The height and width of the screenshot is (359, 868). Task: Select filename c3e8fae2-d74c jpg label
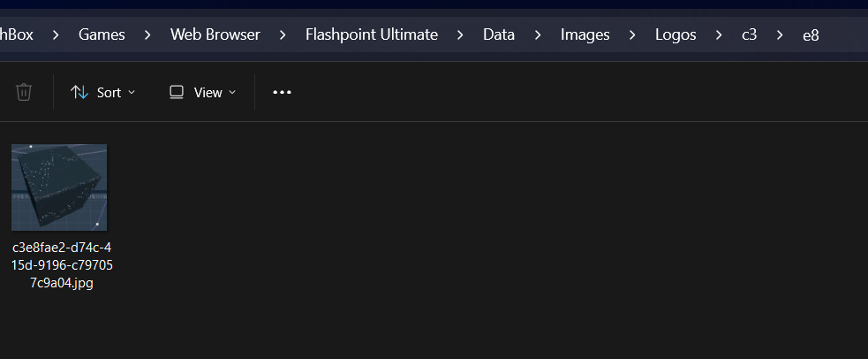tap(62, 265)
